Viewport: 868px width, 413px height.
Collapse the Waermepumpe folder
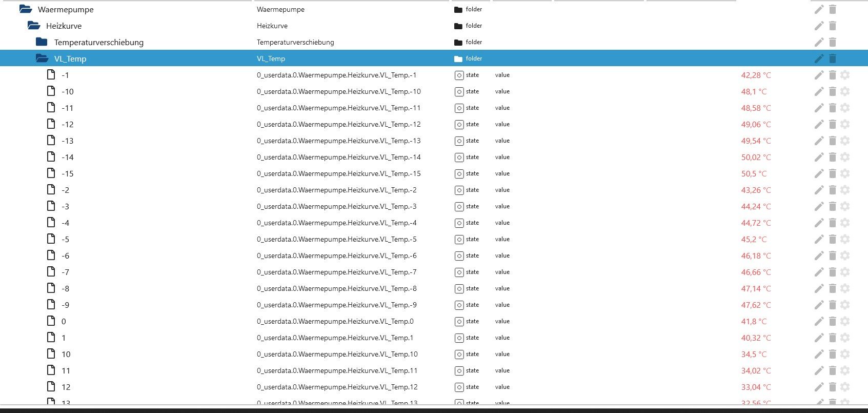[x=26, y=9]
